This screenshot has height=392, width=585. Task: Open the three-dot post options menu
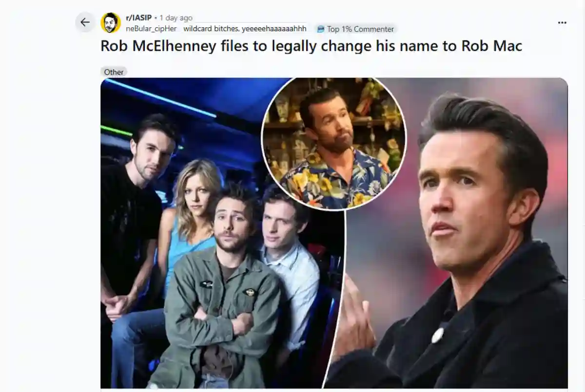click(562, 23)
